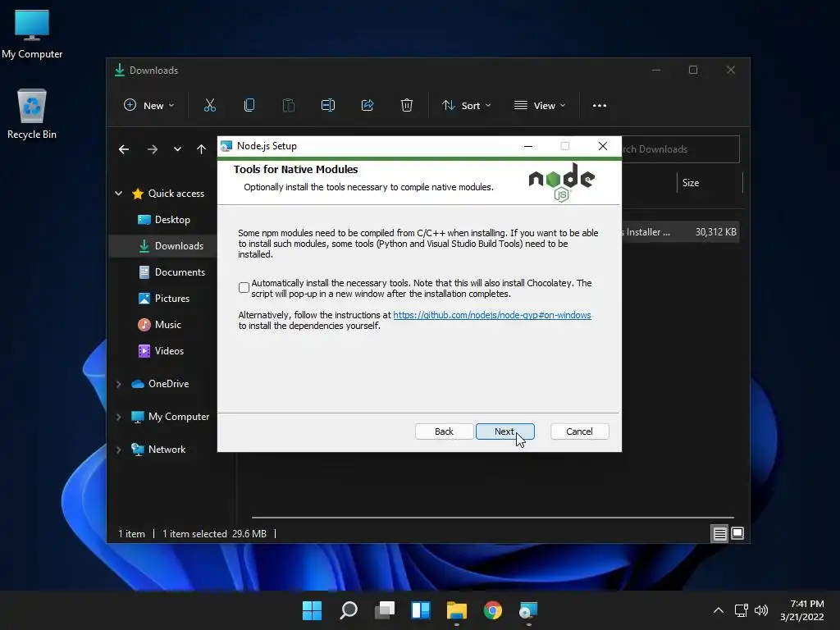The image size is (840, 630).
Task: Open File Explorer from the taskbar
Action: tap(456, 610)
